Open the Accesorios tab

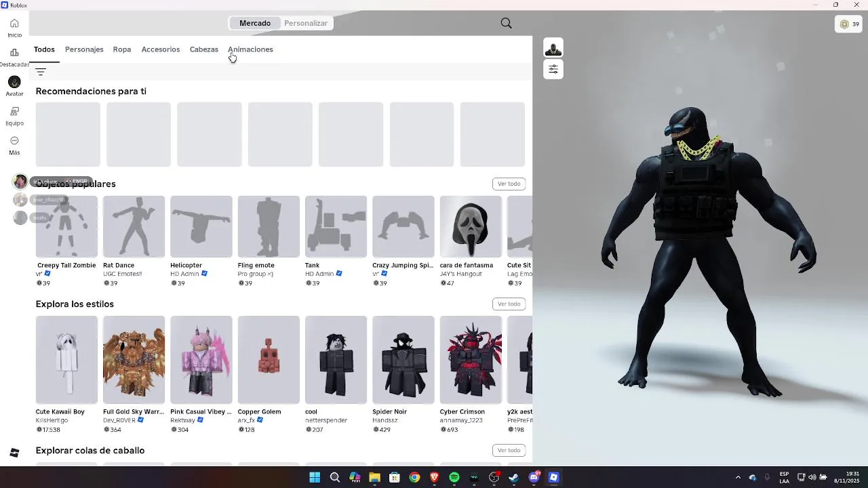tap(161, 49)
